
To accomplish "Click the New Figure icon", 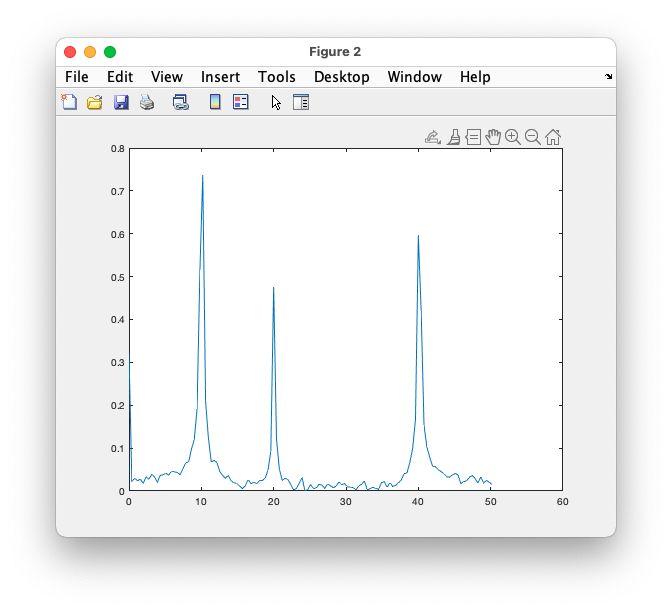I will 69,102.
